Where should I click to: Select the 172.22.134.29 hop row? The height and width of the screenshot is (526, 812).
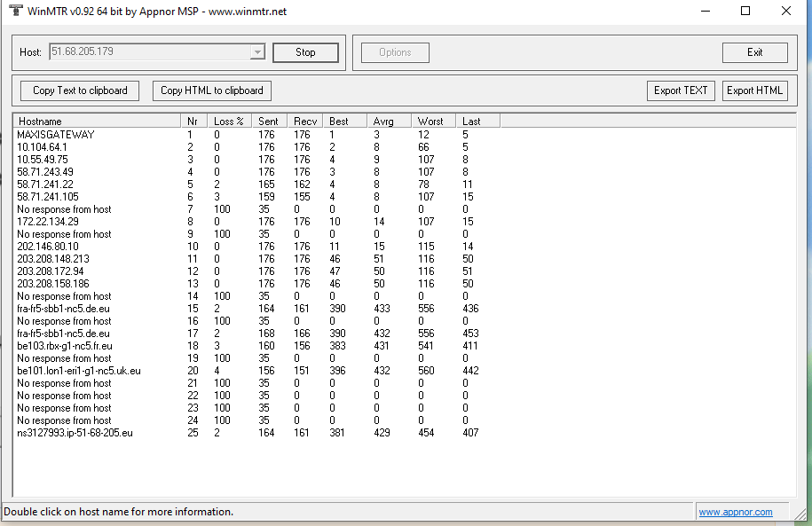48,222
